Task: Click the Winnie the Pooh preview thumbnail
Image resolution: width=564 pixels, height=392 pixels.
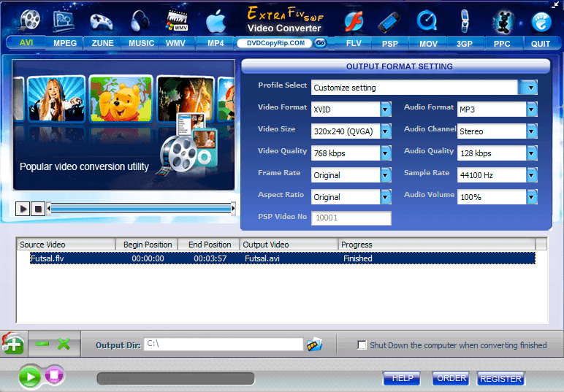Action: [121, 99]
